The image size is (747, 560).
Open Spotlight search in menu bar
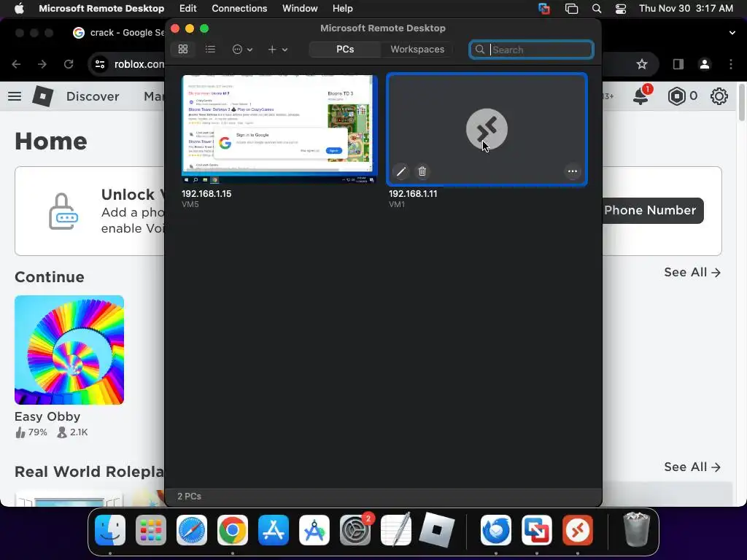[597, 9]
